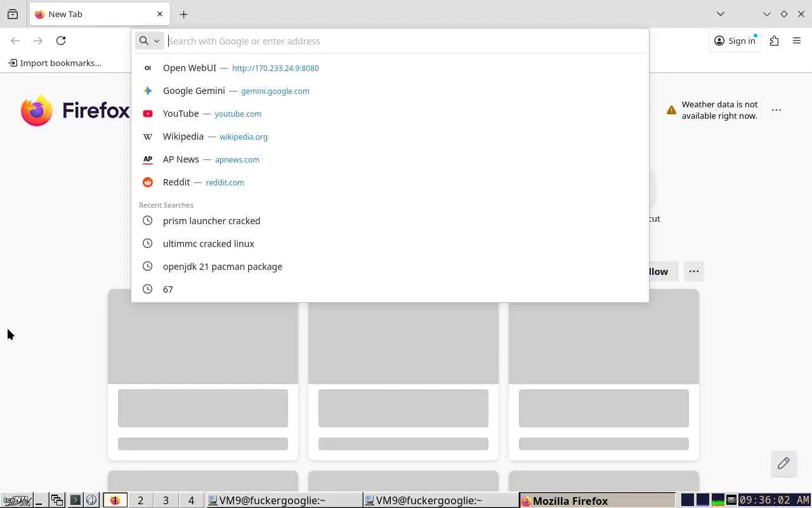This screenshot has width=812, height=508.
Task: Click the network activity monitor tray icon
Action: point(718,500)
